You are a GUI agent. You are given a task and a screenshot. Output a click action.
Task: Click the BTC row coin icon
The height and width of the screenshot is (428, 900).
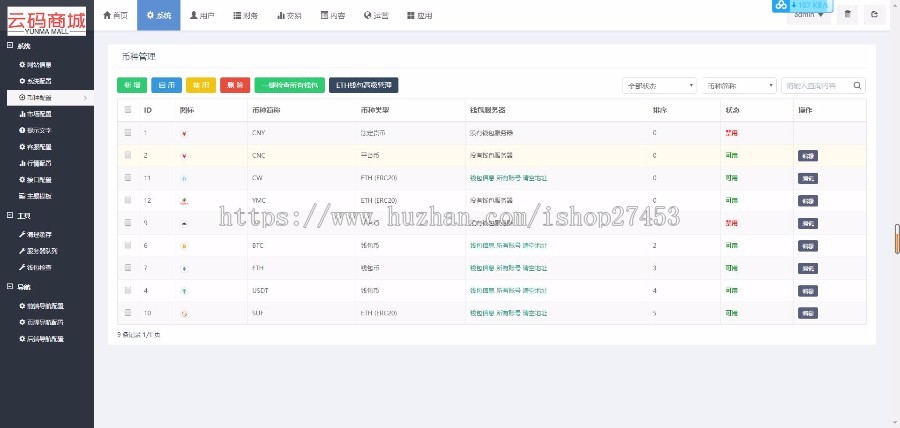[x=184, y=246]
